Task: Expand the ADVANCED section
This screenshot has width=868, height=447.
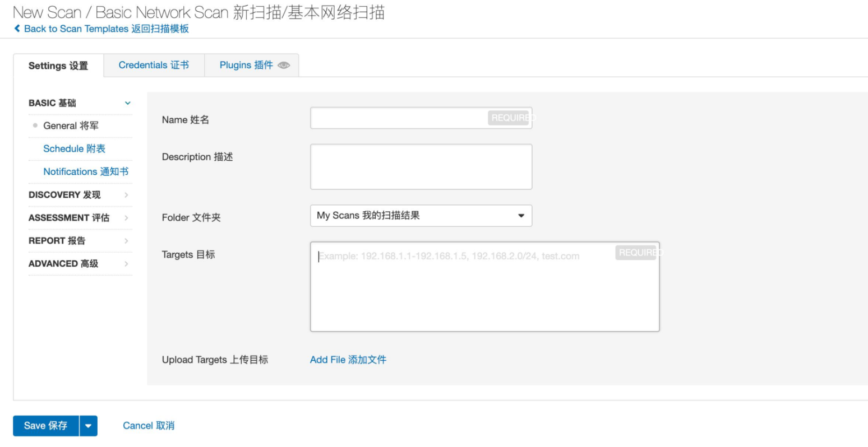Action: click(80, 264)
